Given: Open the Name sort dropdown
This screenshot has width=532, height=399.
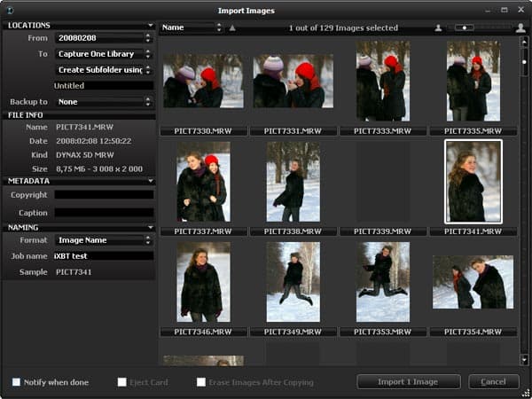Looking at the screenshot, I should click(192, 27).
